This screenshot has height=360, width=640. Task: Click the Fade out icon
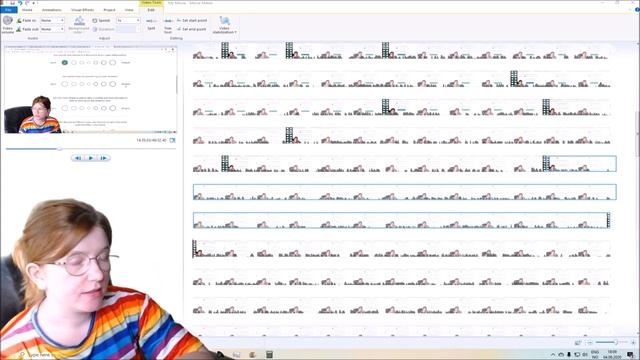19,29
